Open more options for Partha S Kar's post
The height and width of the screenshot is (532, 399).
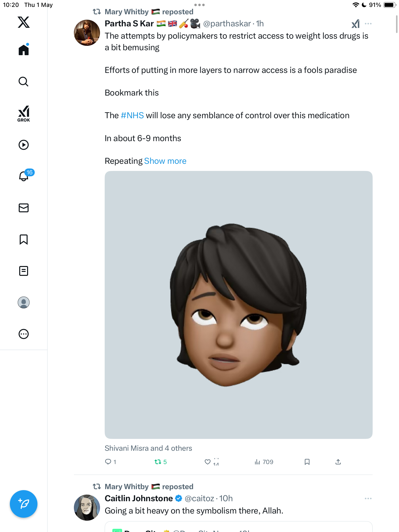click(368, 24)
